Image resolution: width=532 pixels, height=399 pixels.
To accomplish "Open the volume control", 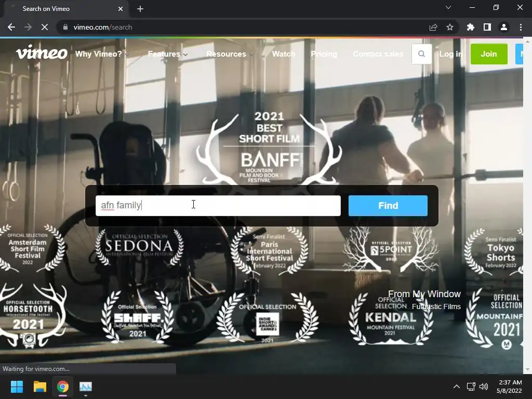I will click(484, 387).
